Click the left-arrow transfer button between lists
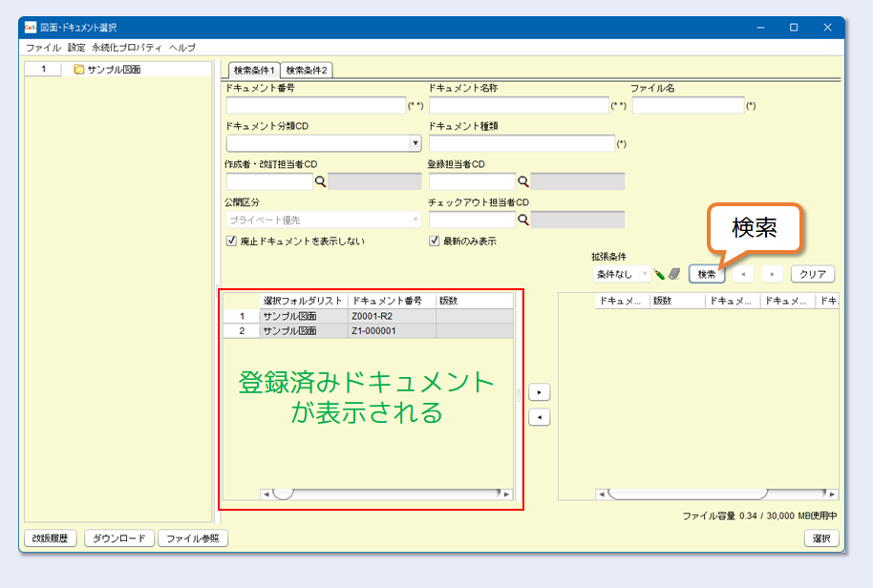This screenshot has height=588, width=873. 540,417
